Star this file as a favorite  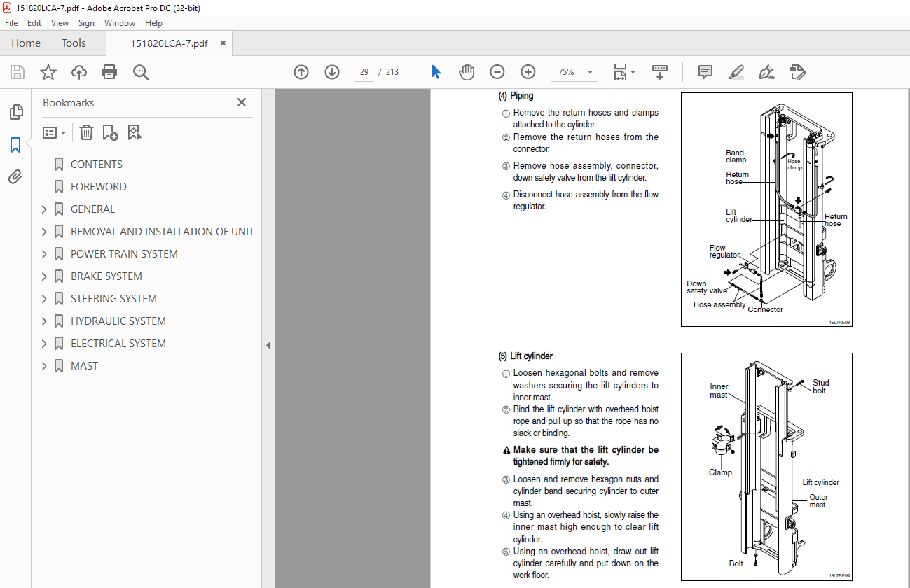click(48, 72)
